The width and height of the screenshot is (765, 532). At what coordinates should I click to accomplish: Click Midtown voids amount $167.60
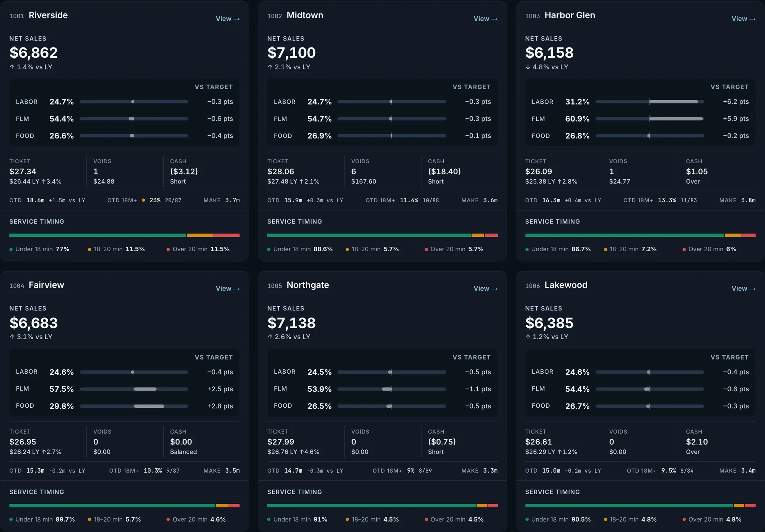point(364,181)
